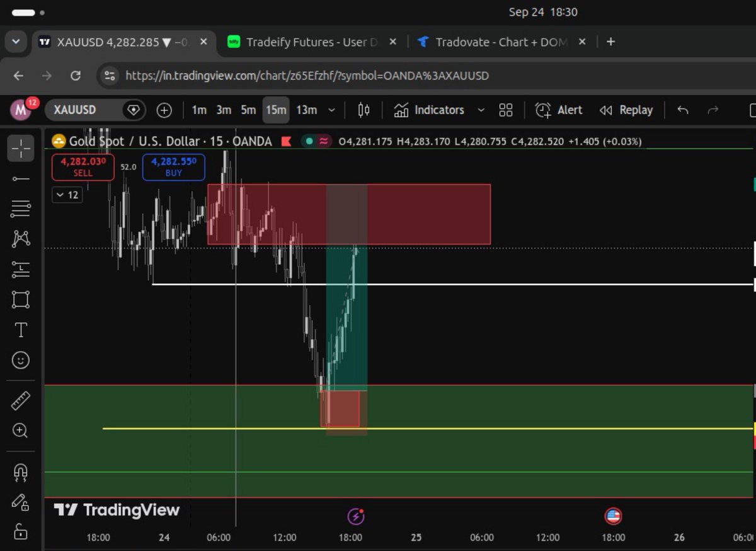Click the purple lightning event marker
Image resolution: width=756 pixels, height=551 pixels.
pyautogui.click(x=356, y=517)
